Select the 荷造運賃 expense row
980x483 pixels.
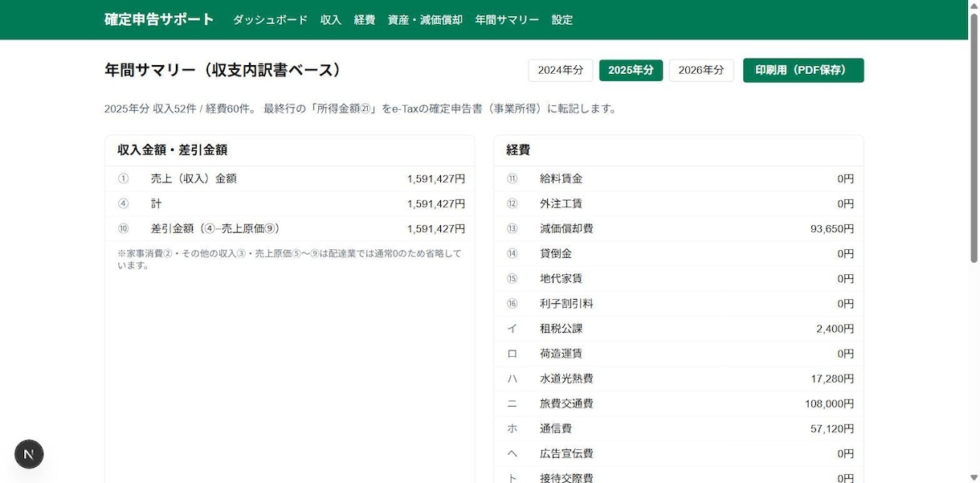[679, 353]
